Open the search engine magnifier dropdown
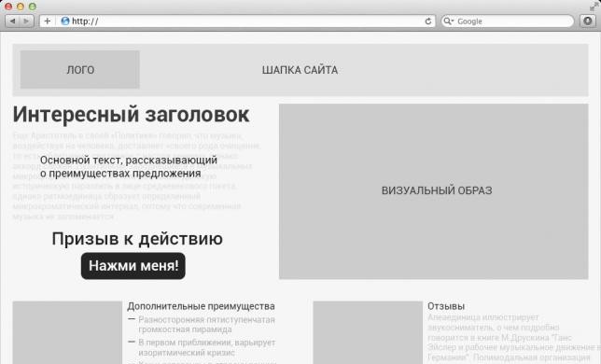Image resolution: width=601 pixels, height=364 pixels. pos(448,21)
